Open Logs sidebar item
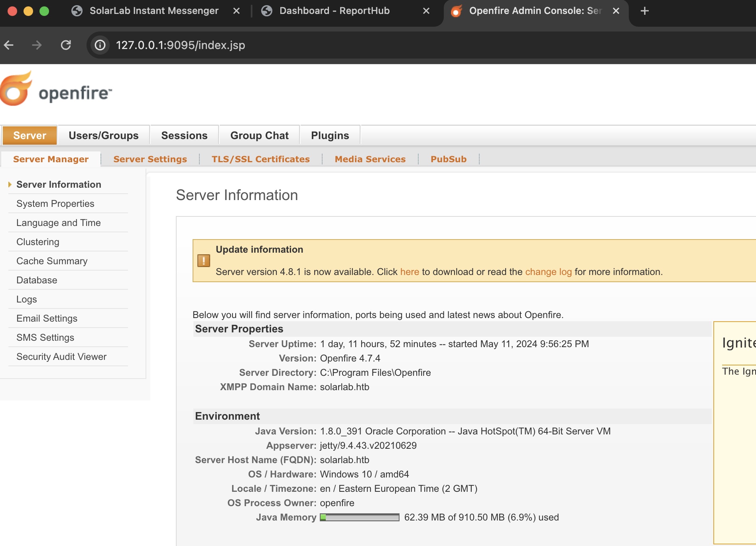756x546 pixels. (x=27, y=299)
